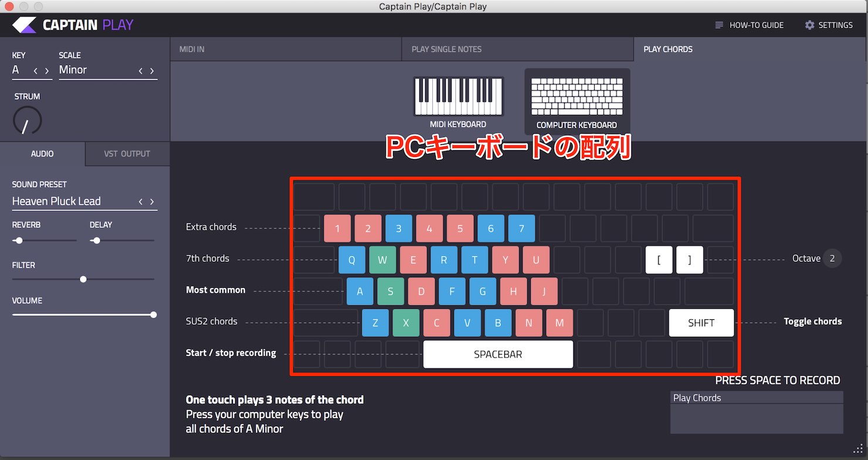Click the Play Chords recording box
The height and width of the screenshot is (460, 868).
tap(757, 413)
